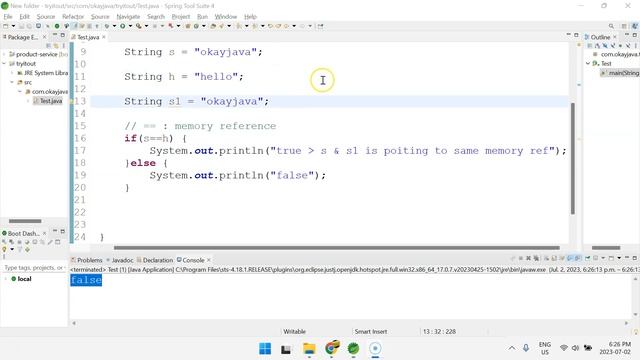Open the Debug dropdown arrow
Image resolution: width=640 pixels, height=360 pixels.
pos(114,26)
